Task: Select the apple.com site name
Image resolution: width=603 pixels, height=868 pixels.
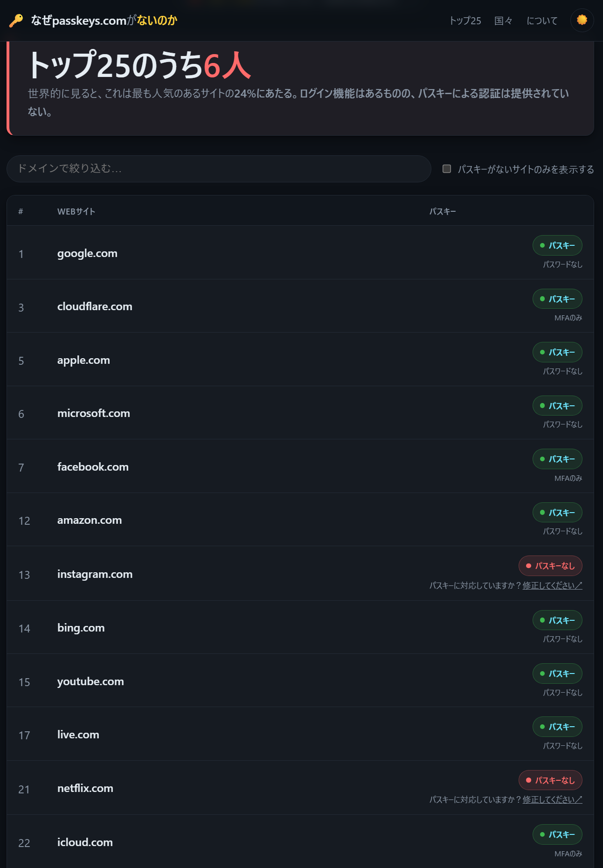Action: click(83, 360)
